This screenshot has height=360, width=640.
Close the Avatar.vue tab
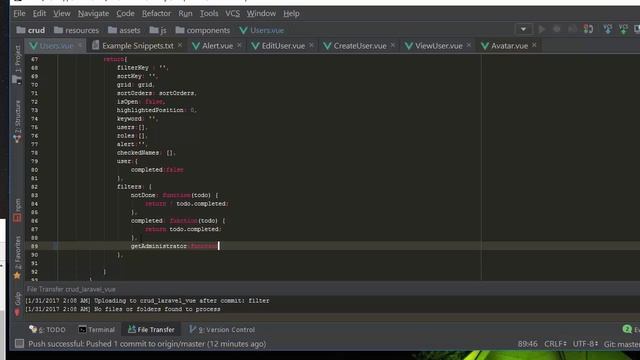(x=534, y=45)
